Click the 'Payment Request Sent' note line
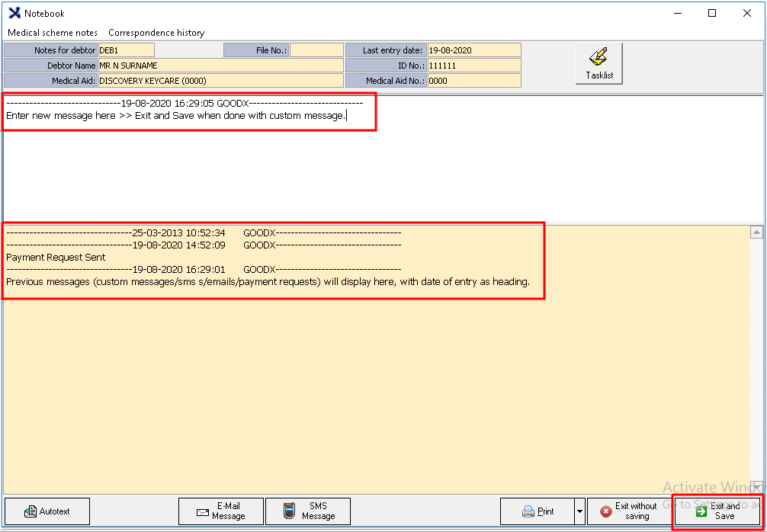This screenshot has width=767, height=532. click(56, 257)
